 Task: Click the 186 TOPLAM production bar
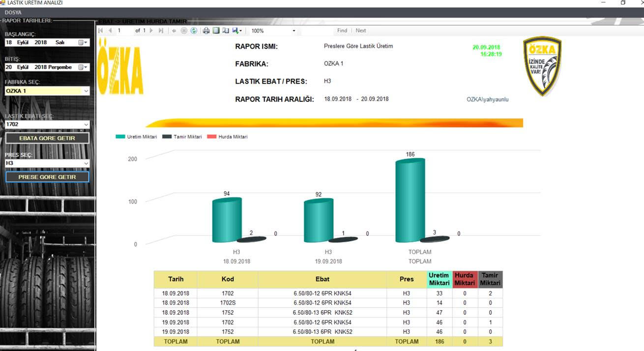pos(410,201)
